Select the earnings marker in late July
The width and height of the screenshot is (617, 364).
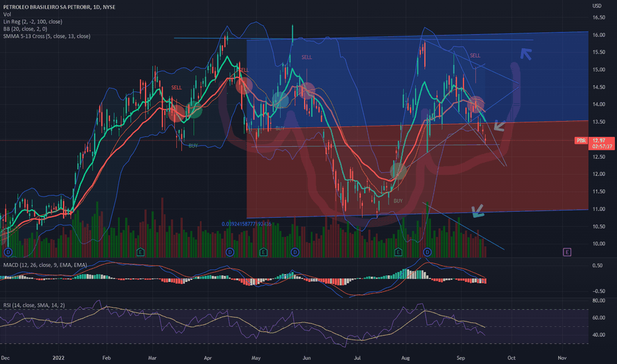tap(399, 252)
